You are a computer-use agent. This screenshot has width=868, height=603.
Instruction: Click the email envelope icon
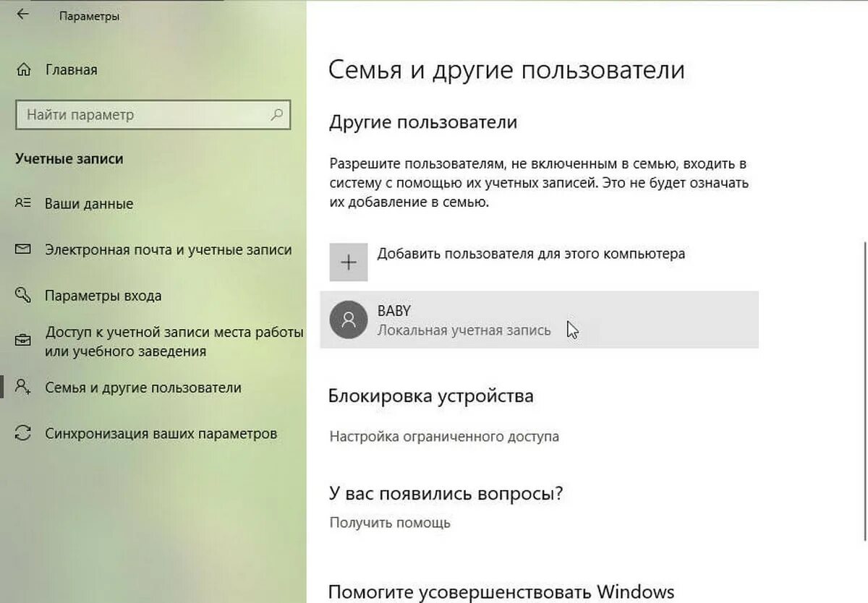click(23, 249)
